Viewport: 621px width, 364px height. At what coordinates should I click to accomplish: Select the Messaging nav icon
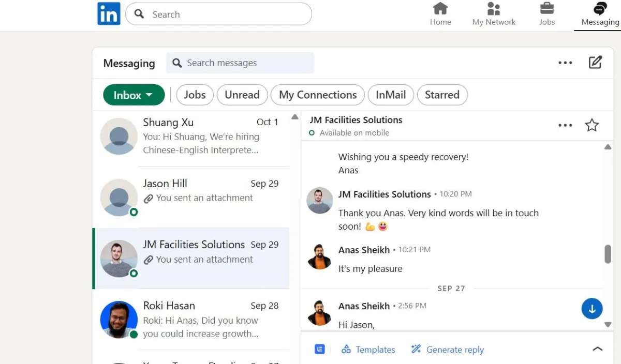click(600, 14)
